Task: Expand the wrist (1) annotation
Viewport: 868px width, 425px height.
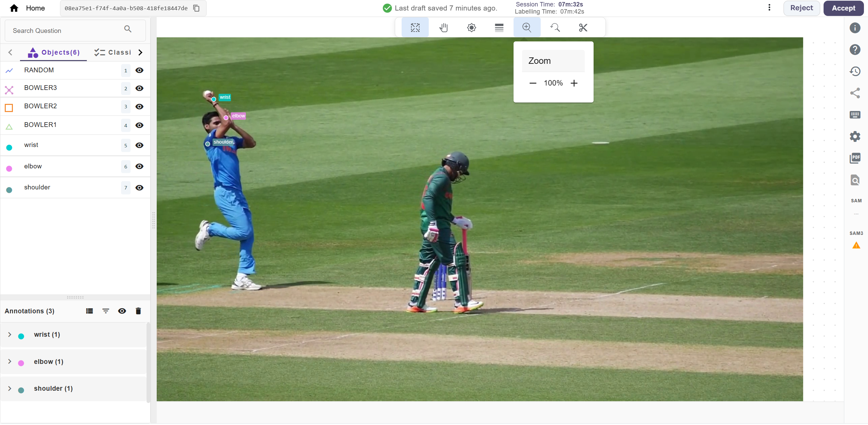Action: pos(10,335)
